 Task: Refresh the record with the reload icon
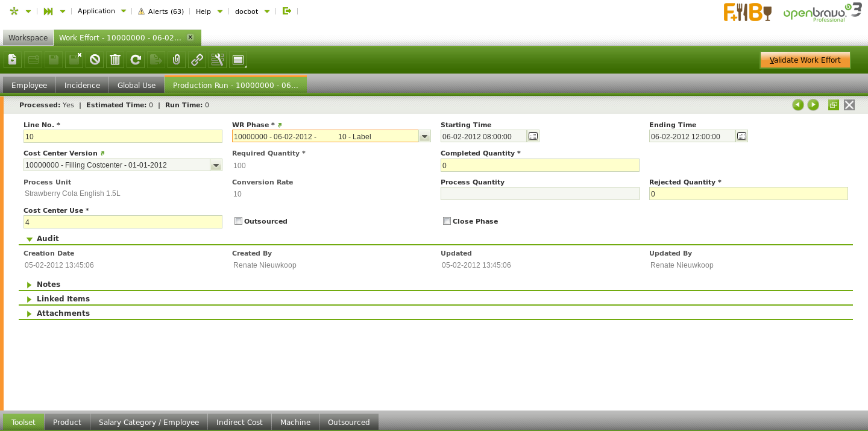coord(136,60)
